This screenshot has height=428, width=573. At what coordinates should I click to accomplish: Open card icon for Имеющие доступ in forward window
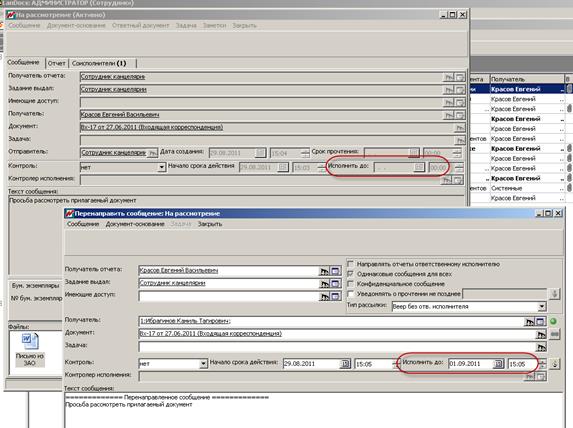point(335,296)
